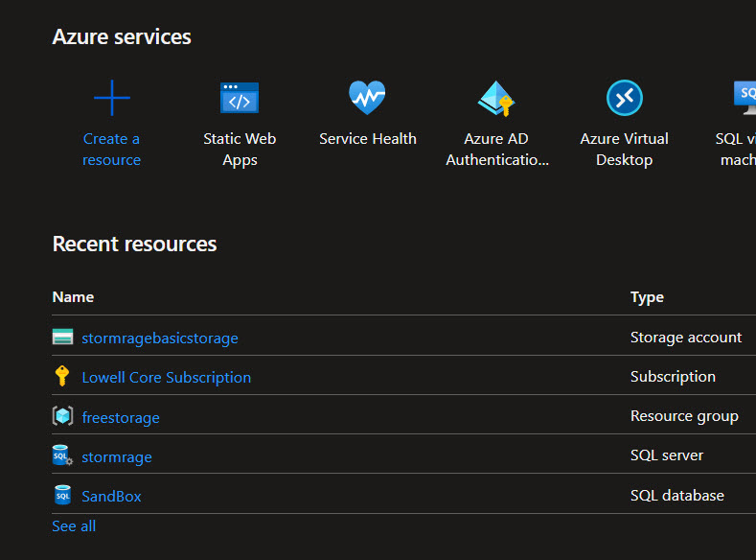Click the SQL database type cell

[677, 496]
